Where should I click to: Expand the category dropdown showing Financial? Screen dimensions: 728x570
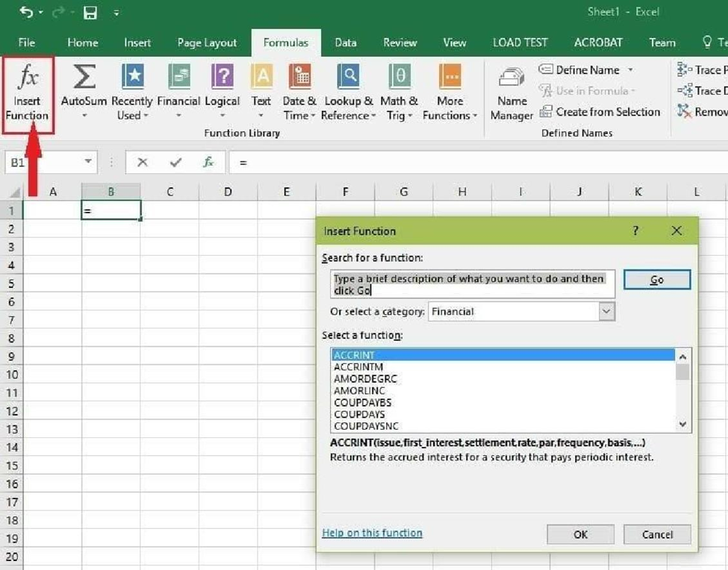[606, 312]
